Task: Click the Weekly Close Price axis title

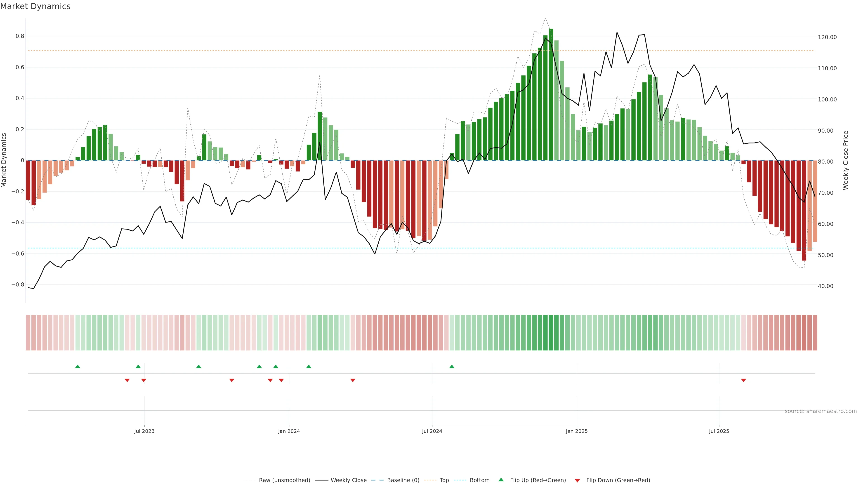Action: [x=846, y=160]
